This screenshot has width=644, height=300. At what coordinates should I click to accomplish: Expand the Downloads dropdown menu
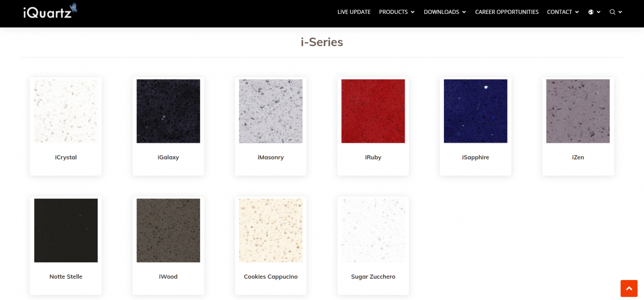(445, 12)
